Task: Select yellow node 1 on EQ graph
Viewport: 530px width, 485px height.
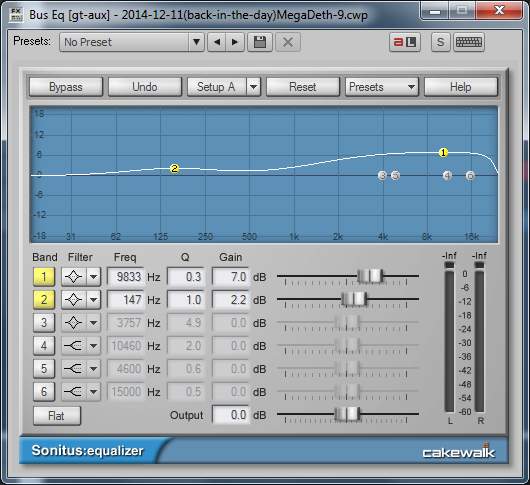Action: [443, 153]
